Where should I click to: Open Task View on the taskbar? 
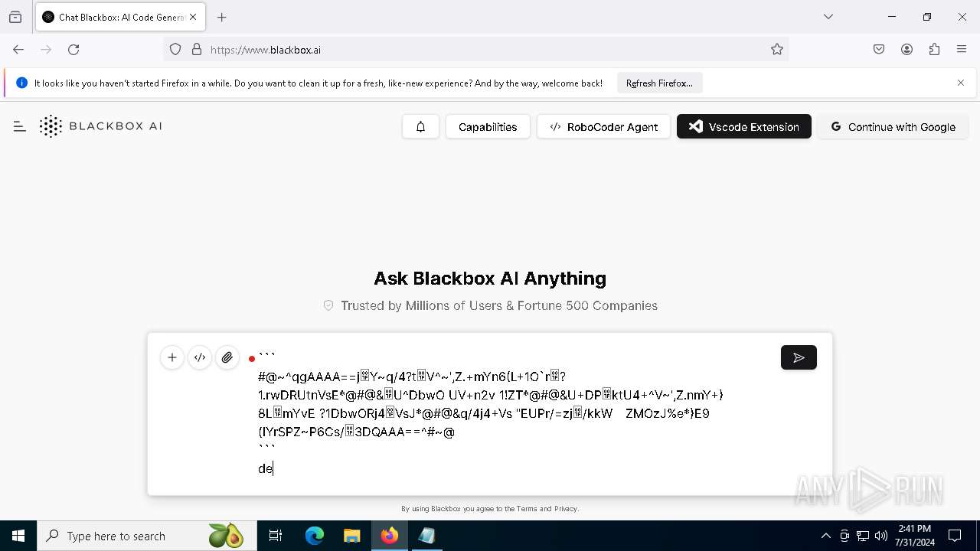(x=276, y=536)
